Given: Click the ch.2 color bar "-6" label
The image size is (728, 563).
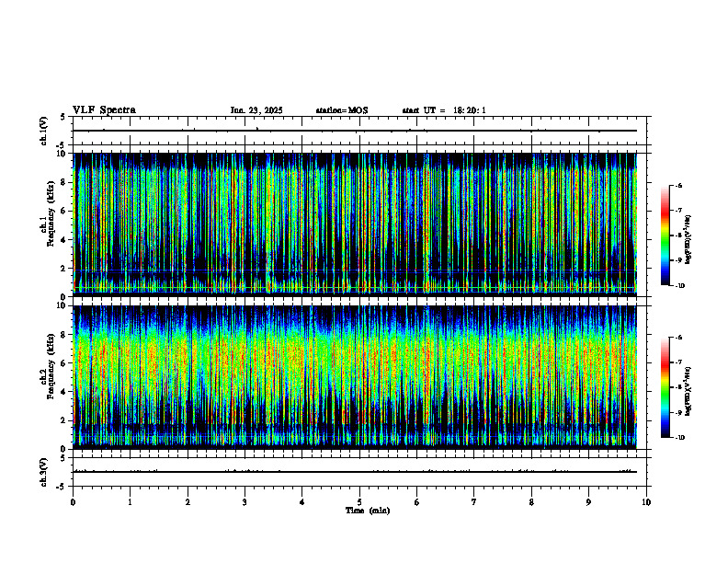Looking at the screenshot, I should 678,338.
